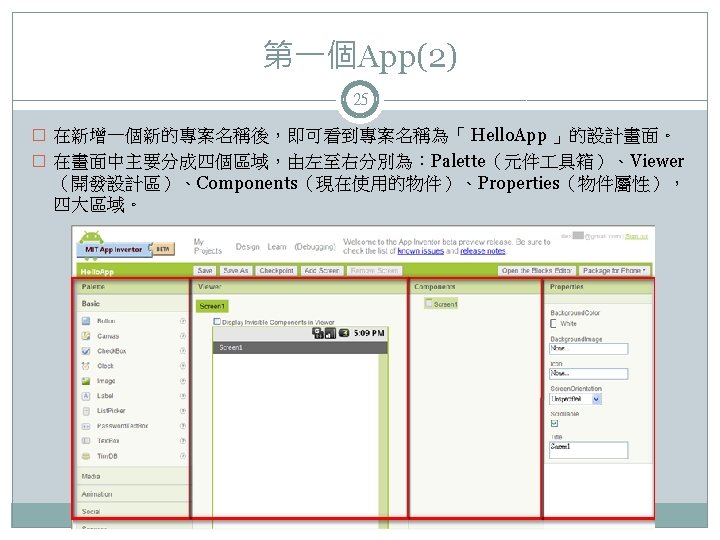The image size is (720, 540).
Task: Select the green Screen1 button in Viewer
Action: pyautogui.click(x=212, y=306)
